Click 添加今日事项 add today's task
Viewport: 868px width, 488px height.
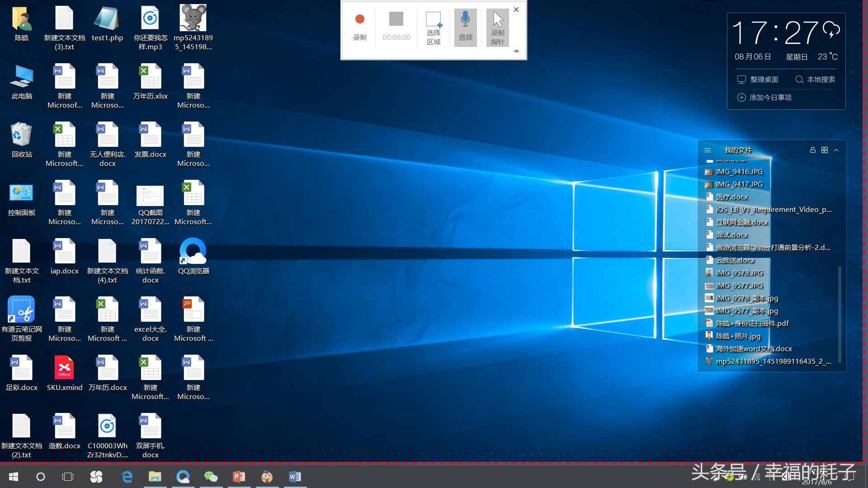(765, 98)
